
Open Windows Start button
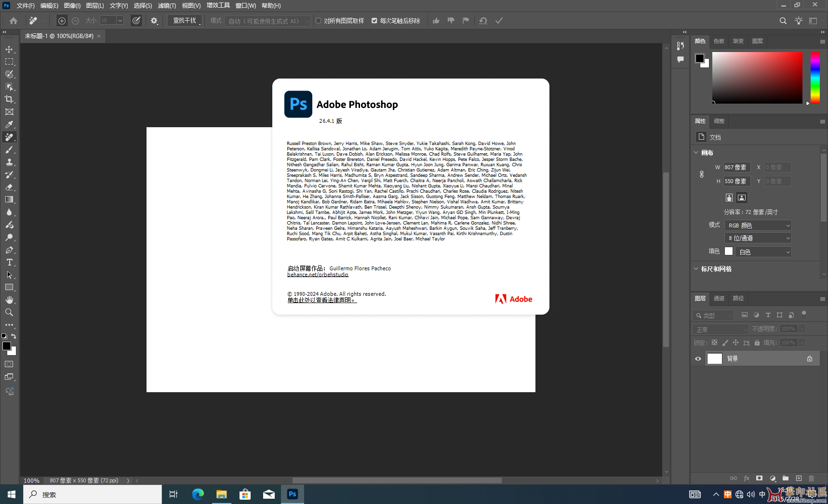(x=12, y=494)
